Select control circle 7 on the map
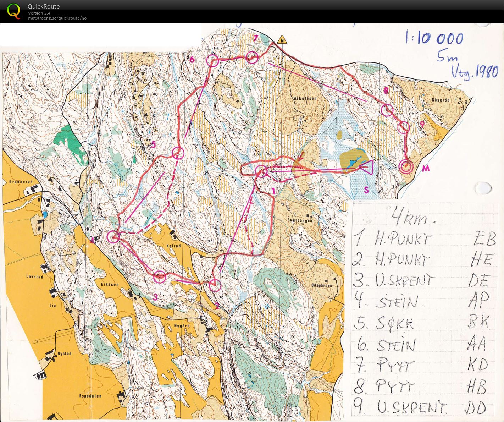 pyautogui.click(x=251, y=57)
